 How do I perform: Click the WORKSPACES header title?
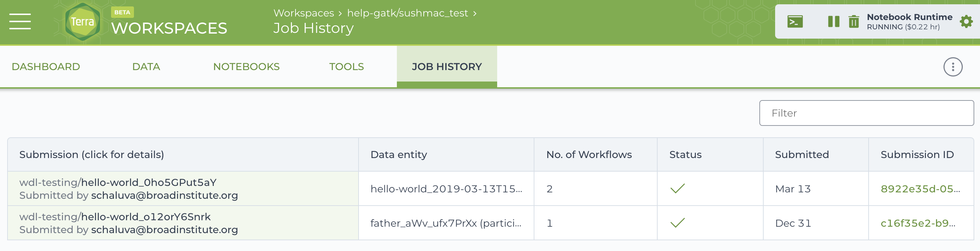(169, 29)
